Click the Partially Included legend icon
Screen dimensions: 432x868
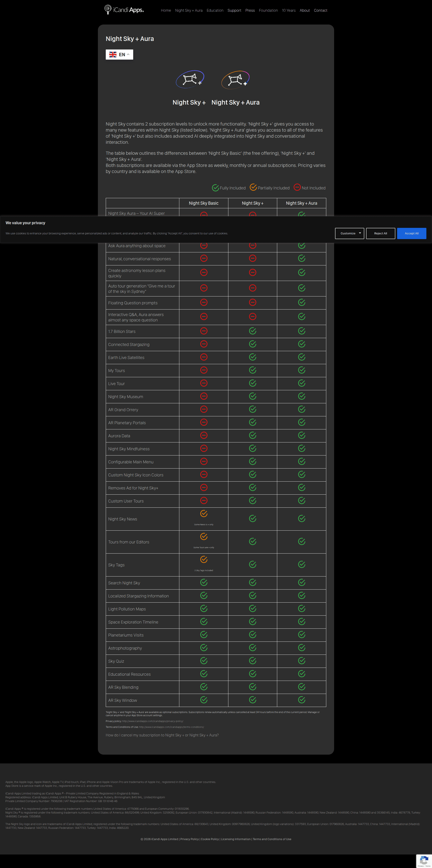pos(253,187)
